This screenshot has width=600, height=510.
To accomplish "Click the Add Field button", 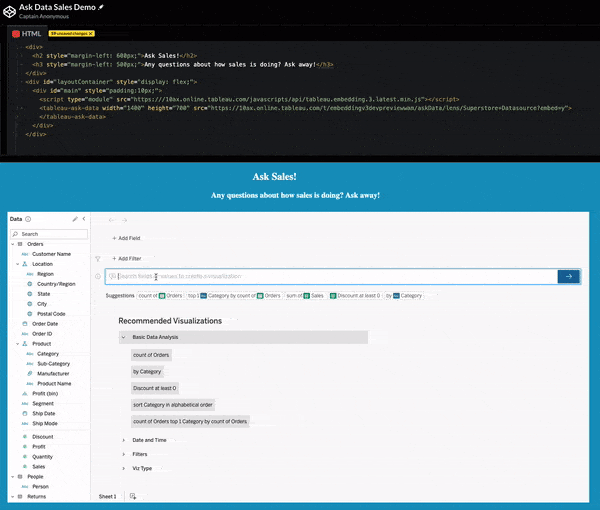I will [126, 238].
